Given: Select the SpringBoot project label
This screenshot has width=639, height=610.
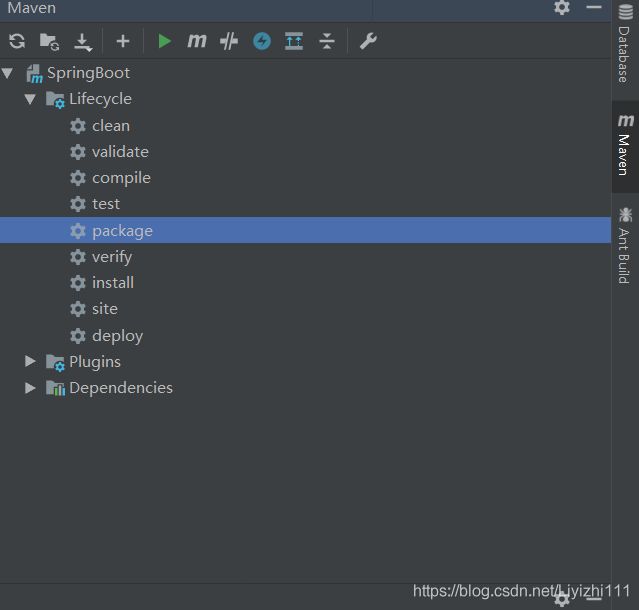Looking at the screenshot, I should pos(88,73).
